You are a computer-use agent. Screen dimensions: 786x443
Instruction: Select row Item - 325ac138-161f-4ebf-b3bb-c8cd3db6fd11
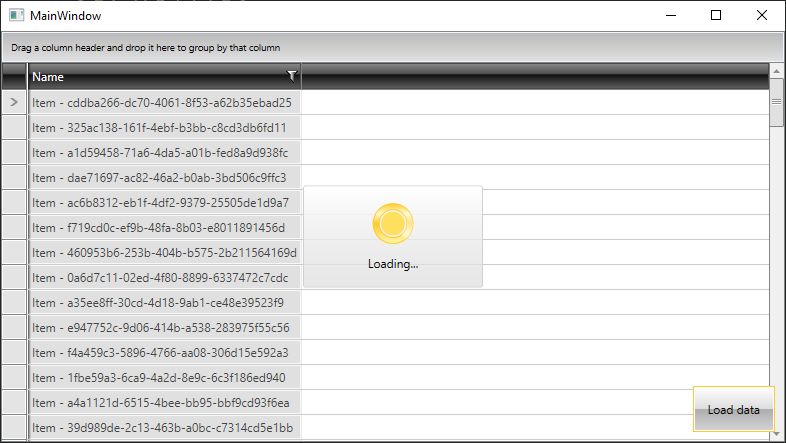(160, 127)
